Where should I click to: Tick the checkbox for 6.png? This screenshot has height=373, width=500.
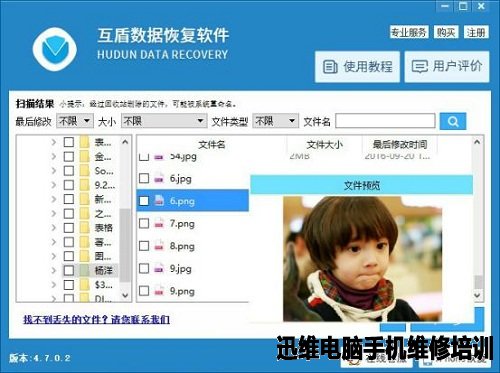point(144,201)
